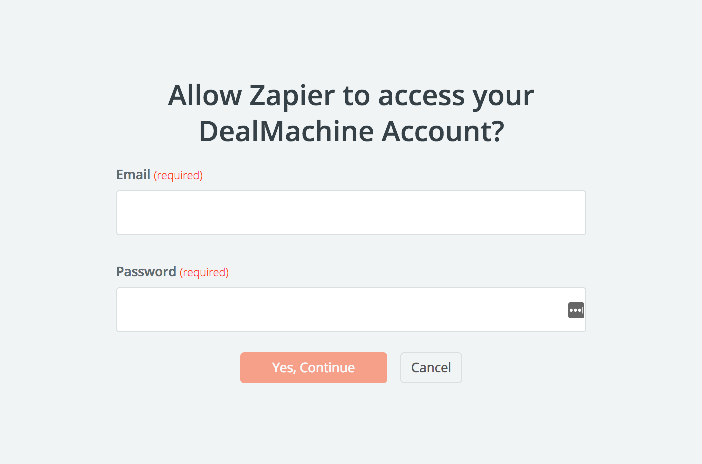The height and width of the screenshot is (464, 702).
Task: Select the DealMachine Account heading line
Action: [351, 132]
